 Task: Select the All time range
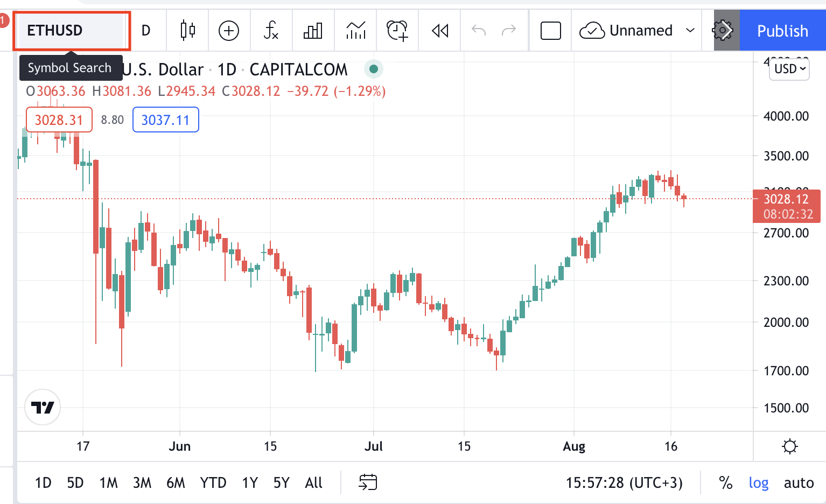[x=313, y=482]
